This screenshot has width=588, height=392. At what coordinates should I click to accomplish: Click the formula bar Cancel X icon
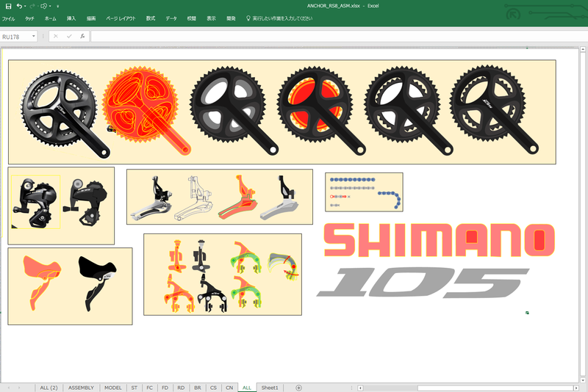pyautogui.click(x=56, y=36)
